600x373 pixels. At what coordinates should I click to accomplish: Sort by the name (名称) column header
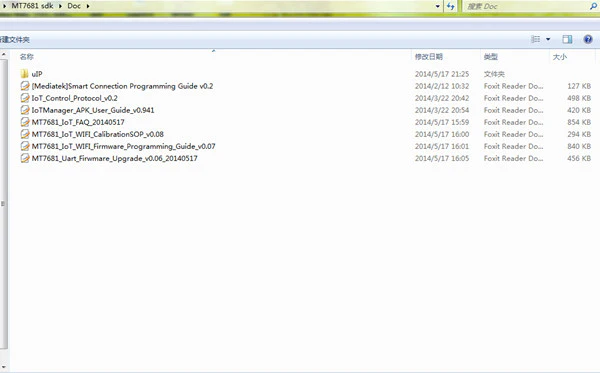(27, 57)
